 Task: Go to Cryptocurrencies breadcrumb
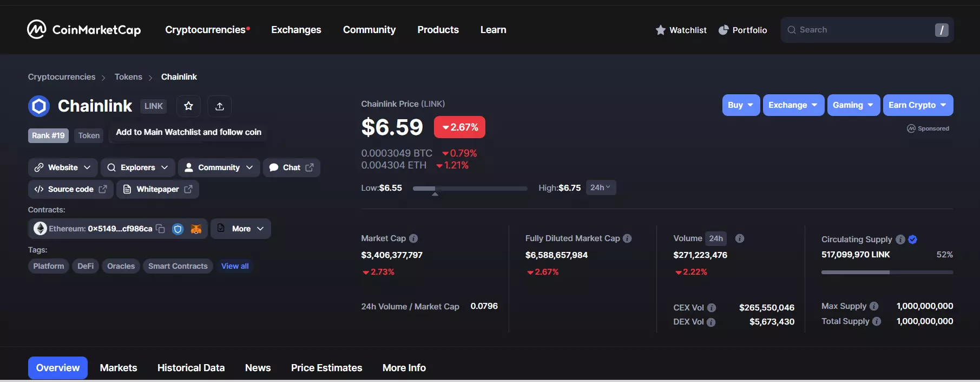pos(62,77)
